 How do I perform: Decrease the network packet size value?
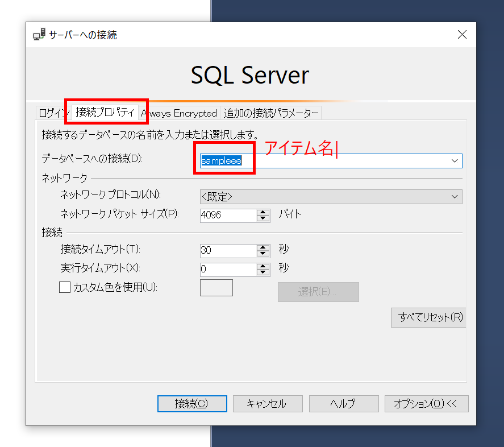(263, 218)
